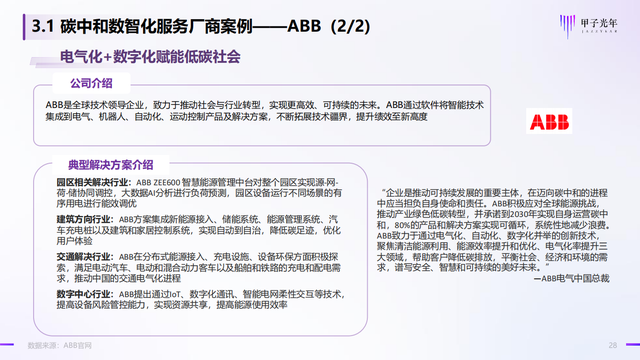This screenshot has width=640, height=360.
Task: Click the data source note 数据来源：ABB官网
Action: (x=60, y=345)
